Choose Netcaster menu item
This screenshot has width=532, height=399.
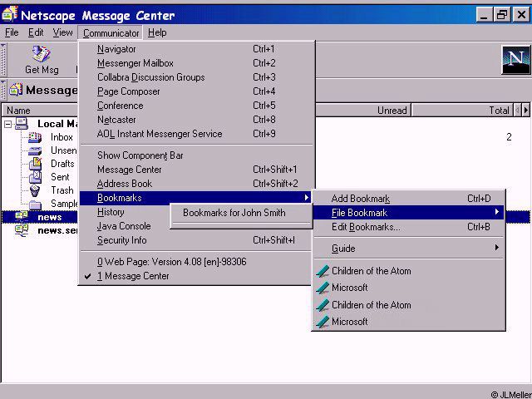[x=196, y=120]
